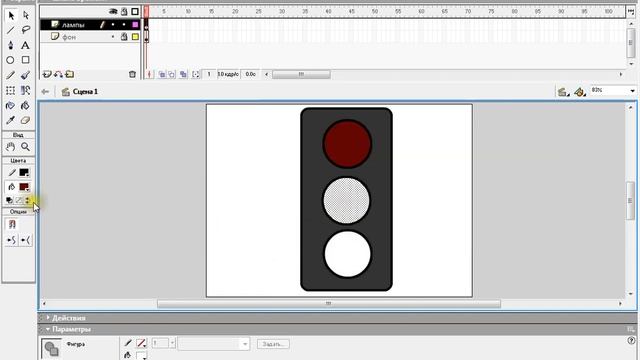
Task: Click the Add Motion Guide button
Action: [58, 75]
